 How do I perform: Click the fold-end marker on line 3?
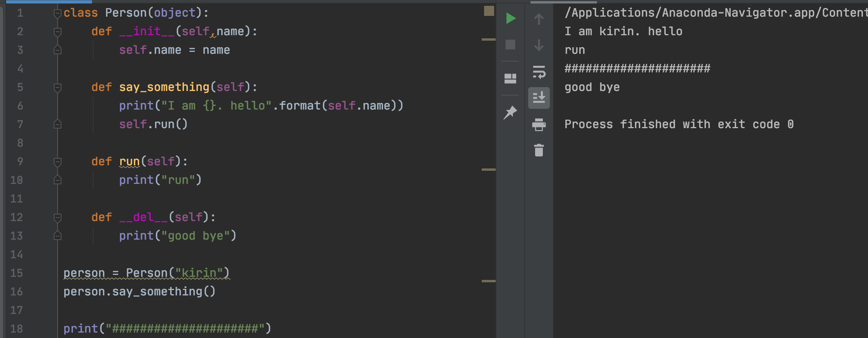point(58,50)
